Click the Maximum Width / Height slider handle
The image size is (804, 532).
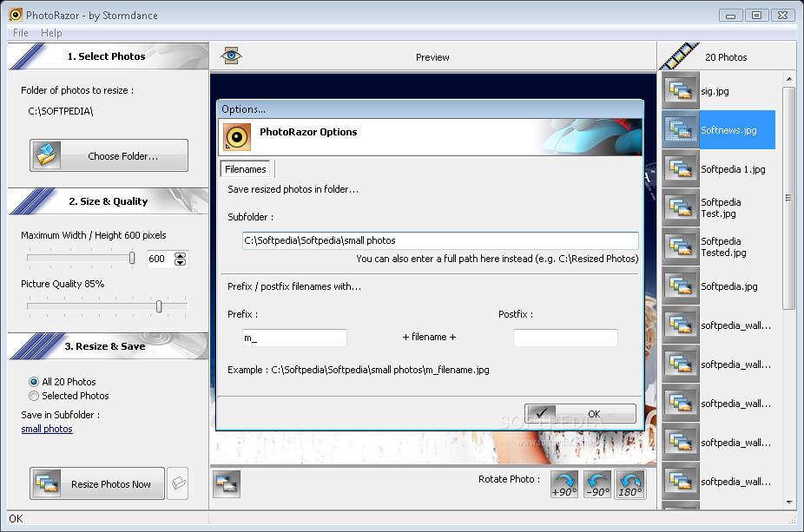coord(132,258)
